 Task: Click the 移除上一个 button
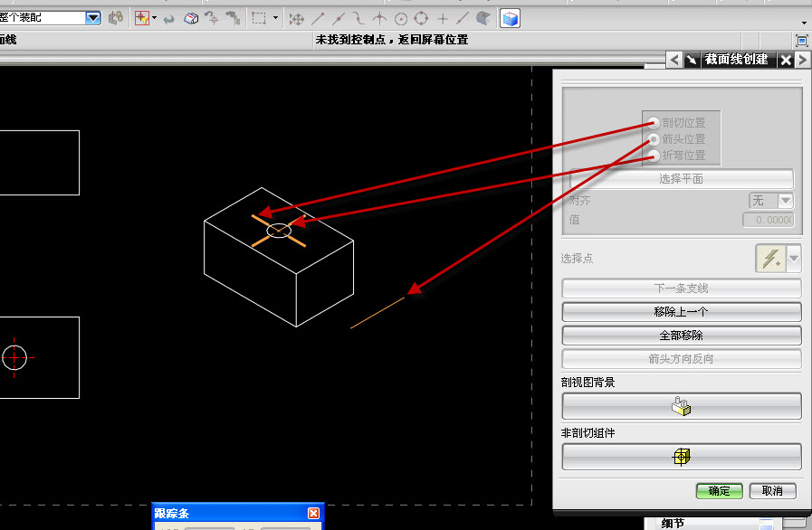click(682, 312)
